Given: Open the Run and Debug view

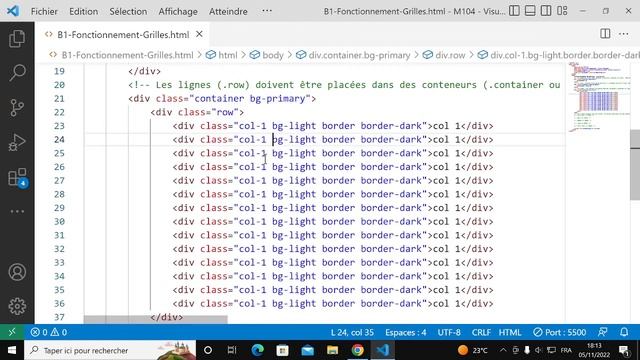Looking at the screenshot, I should pyautogui.click(x=17, y=142).
